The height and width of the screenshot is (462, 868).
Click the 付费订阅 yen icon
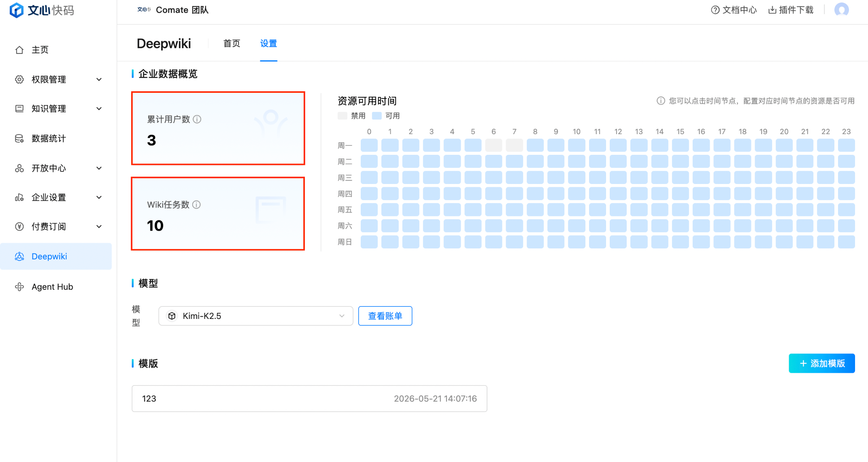point(19,227)
